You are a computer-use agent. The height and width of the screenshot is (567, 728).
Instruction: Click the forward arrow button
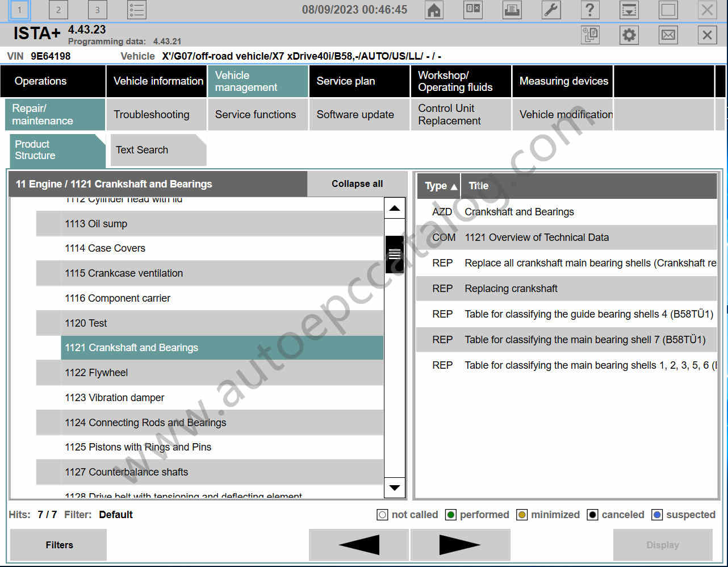point(461,545)
